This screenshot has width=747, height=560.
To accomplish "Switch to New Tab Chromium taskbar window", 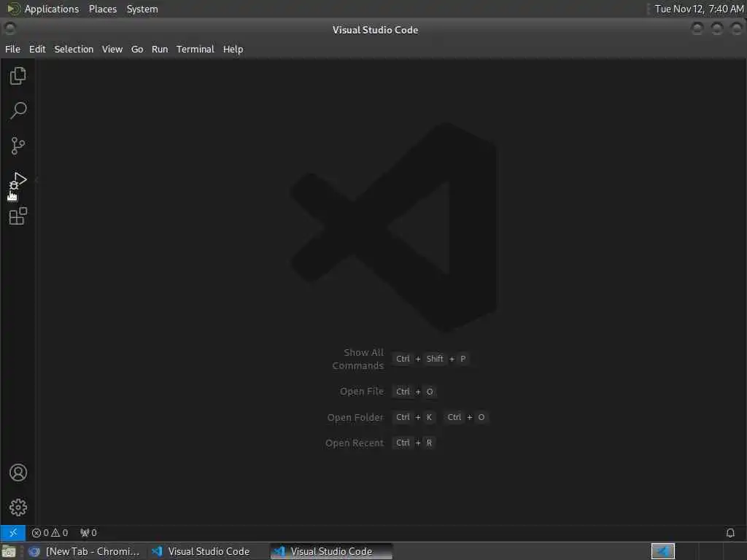I will pyautogui.click(x=85, y=551).
